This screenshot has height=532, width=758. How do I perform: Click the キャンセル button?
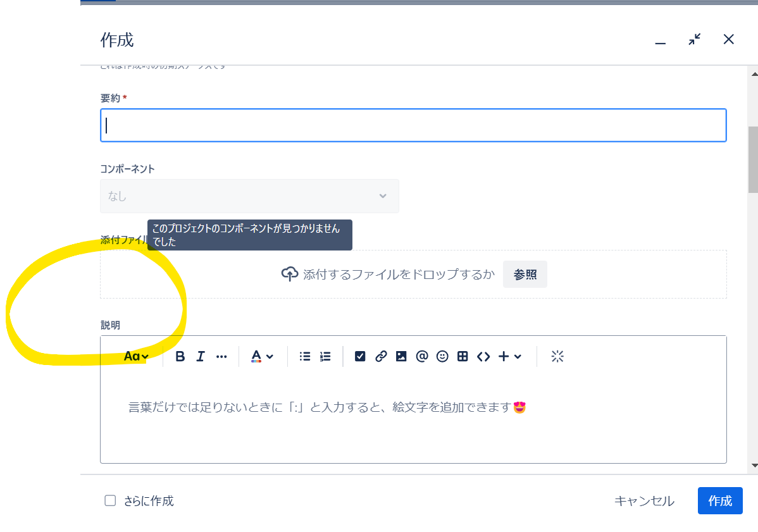(644, 501)
